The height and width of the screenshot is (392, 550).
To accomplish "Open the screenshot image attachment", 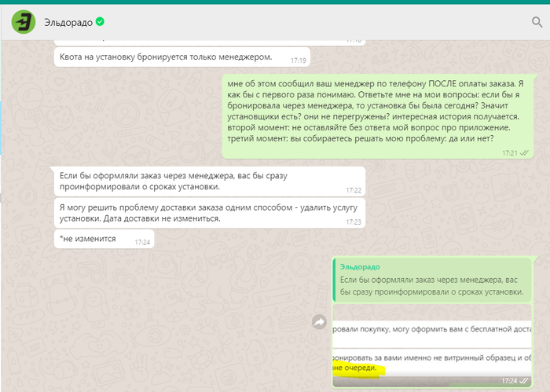I will [432, 346].
